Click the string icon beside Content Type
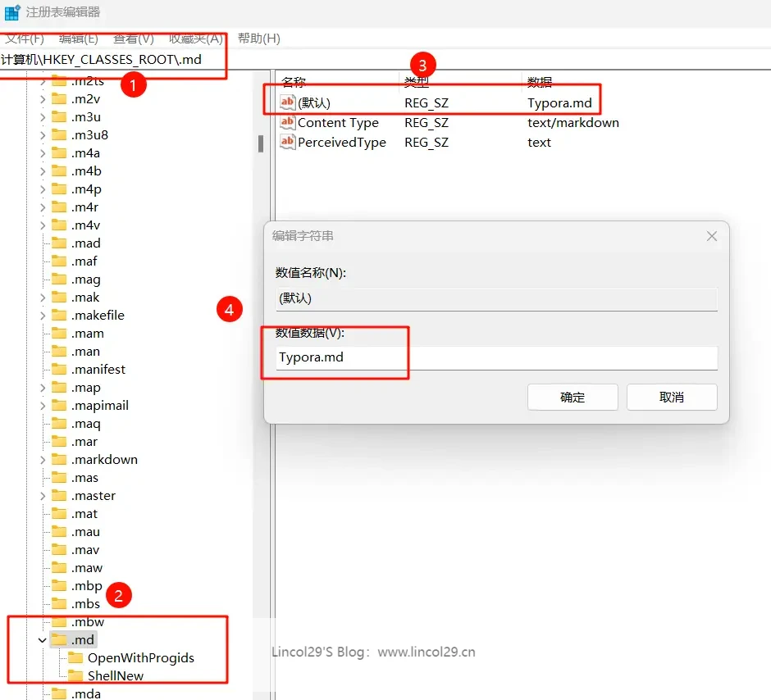This screenshot has height=700, width=771. click(287, 123)
